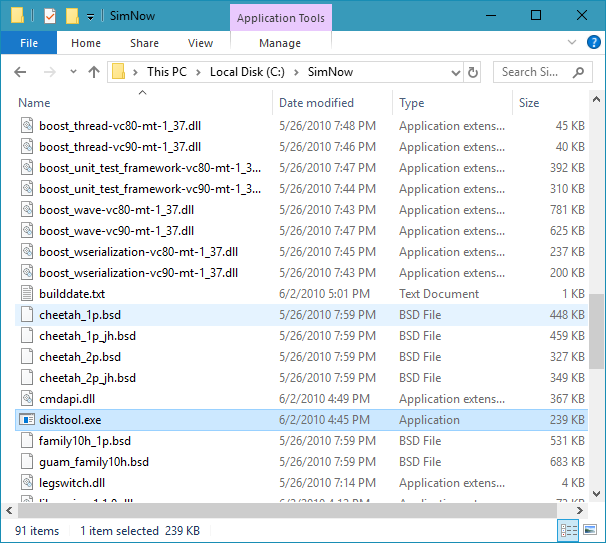Click the Back navigation arrow
The height and width of the screenshot is (543, 606).
[21, 72]
